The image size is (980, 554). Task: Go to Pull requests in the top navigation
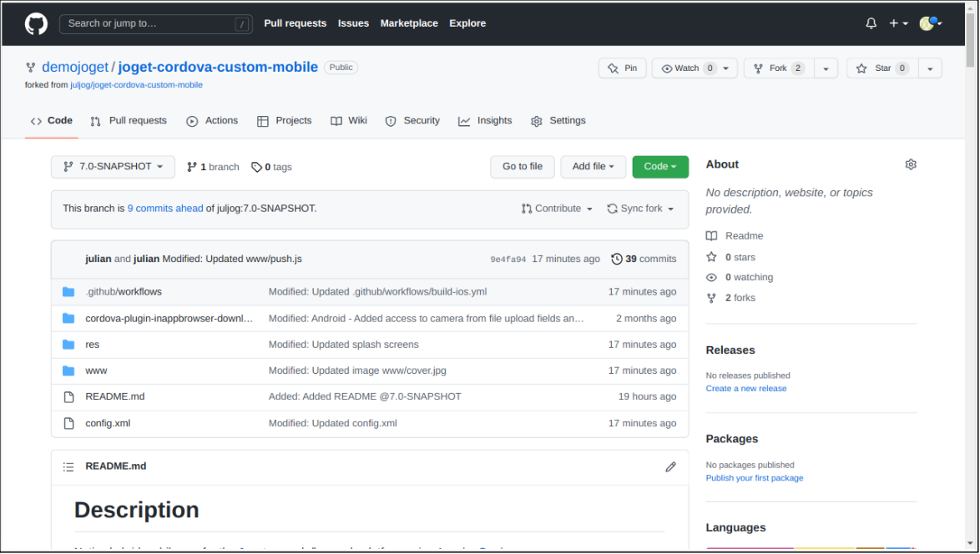(x=295, y=23)
